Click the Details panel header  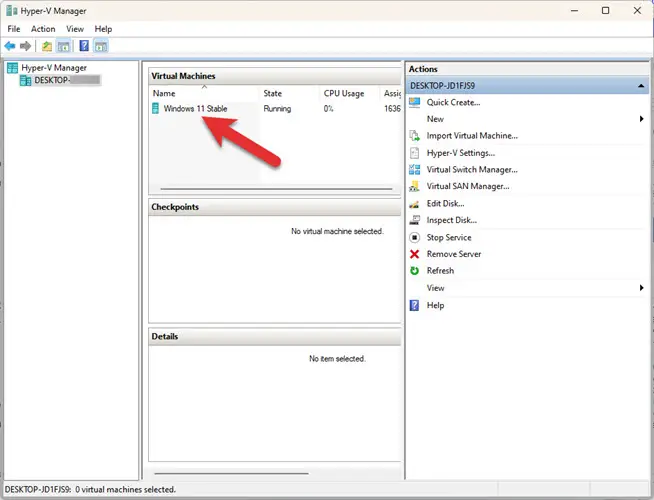(x=274, y=337)
